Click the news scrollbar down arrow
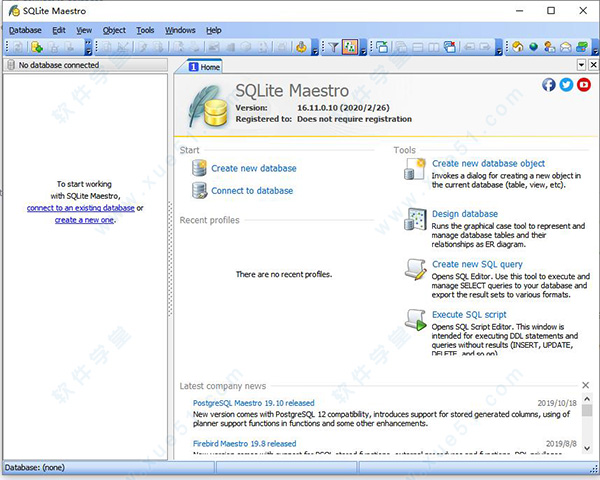 [x=587, y=448]
